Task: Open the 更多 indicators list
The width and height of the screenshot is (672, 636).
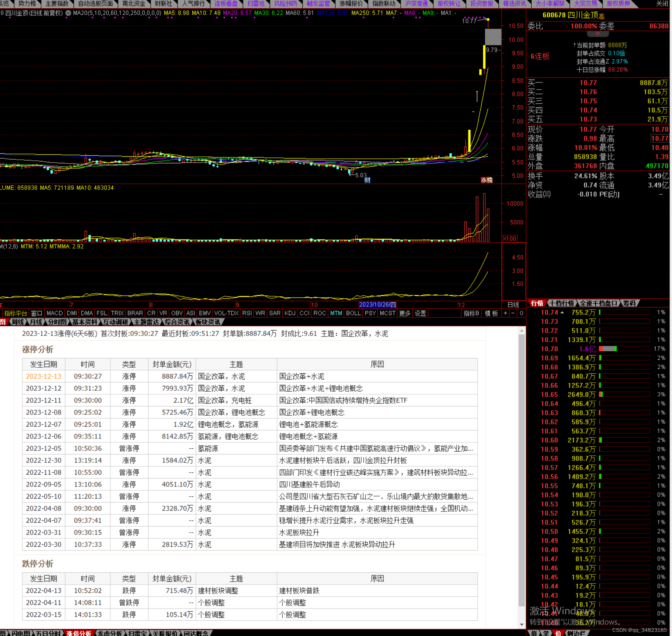Action: [405, 313]
